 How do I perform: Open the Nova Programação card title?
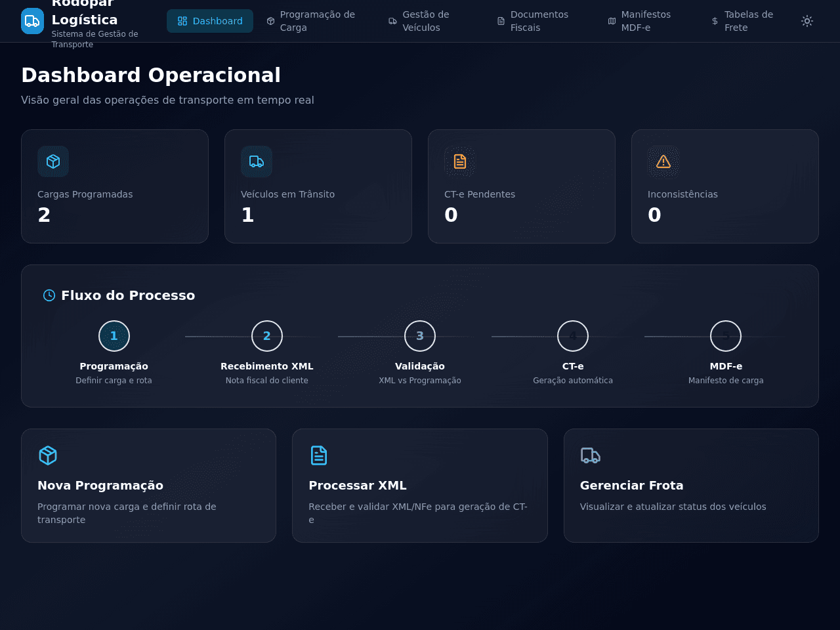[100, 486]
